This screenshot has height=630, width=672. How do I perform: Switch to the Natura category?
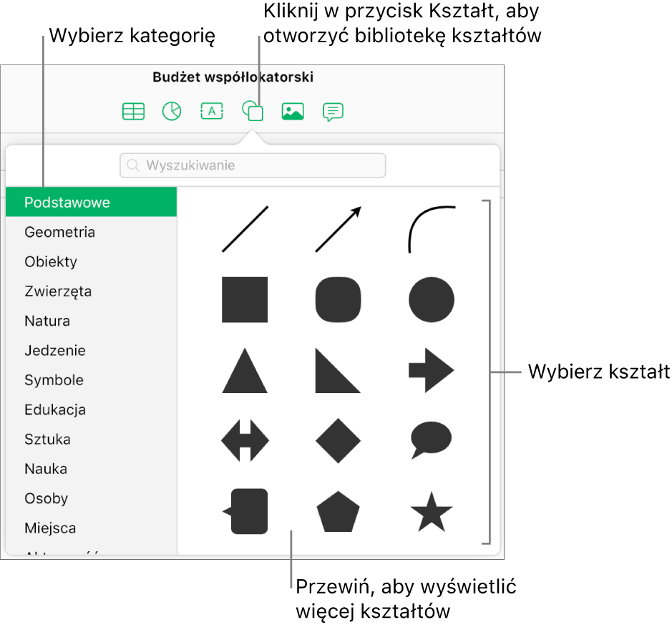pos(92,320)
